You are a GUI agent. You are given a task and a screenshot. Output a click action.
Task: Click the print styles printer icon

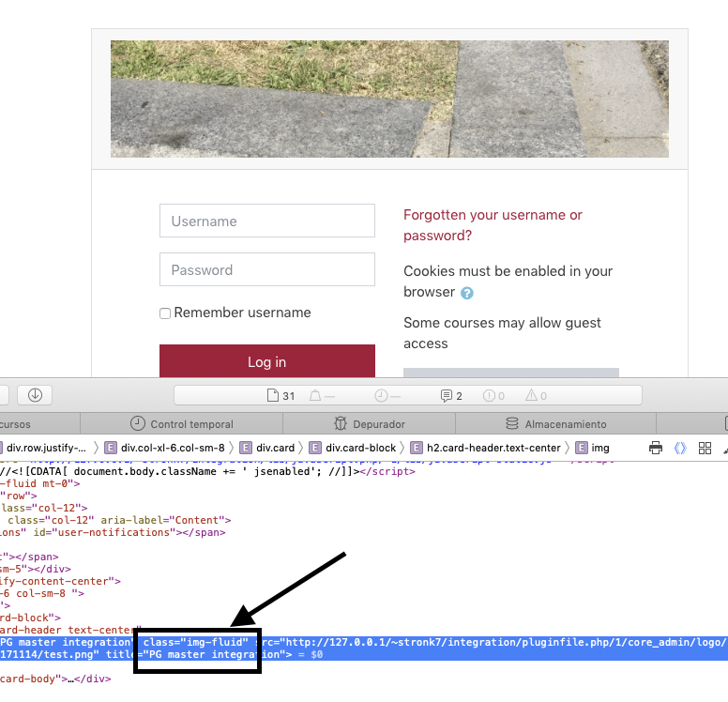point(656,448)
